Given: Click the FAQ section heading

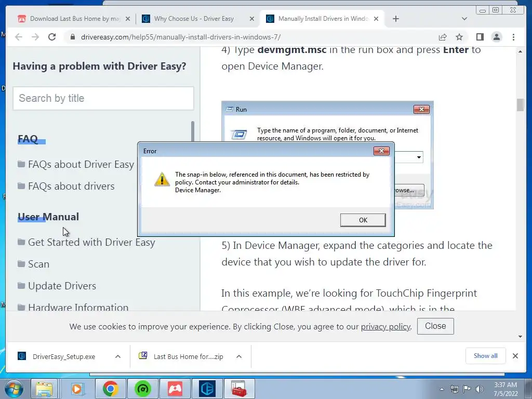Looking at the screenshot, I should click(x=28, y=139).
